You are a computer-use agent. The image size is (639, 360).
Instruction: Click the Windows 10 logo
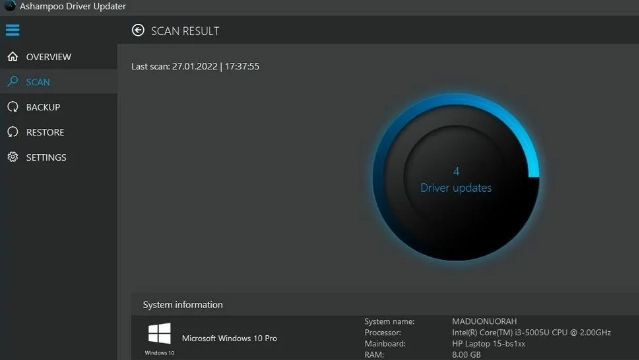[x=159, y=333]
